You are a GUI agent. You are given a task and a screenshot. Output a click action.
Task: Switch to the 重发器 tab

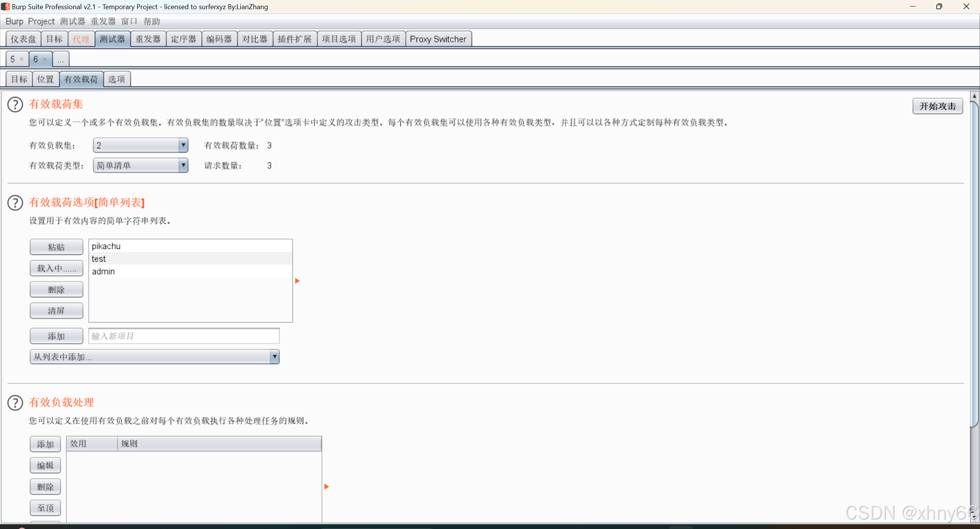click(148, 39)
